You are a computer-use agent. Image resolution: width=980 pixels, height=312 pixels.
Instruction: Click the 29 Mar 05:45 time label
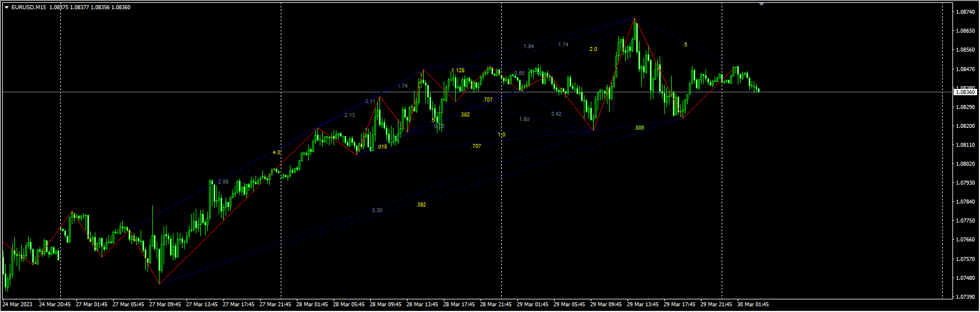[x=570, y=305]
